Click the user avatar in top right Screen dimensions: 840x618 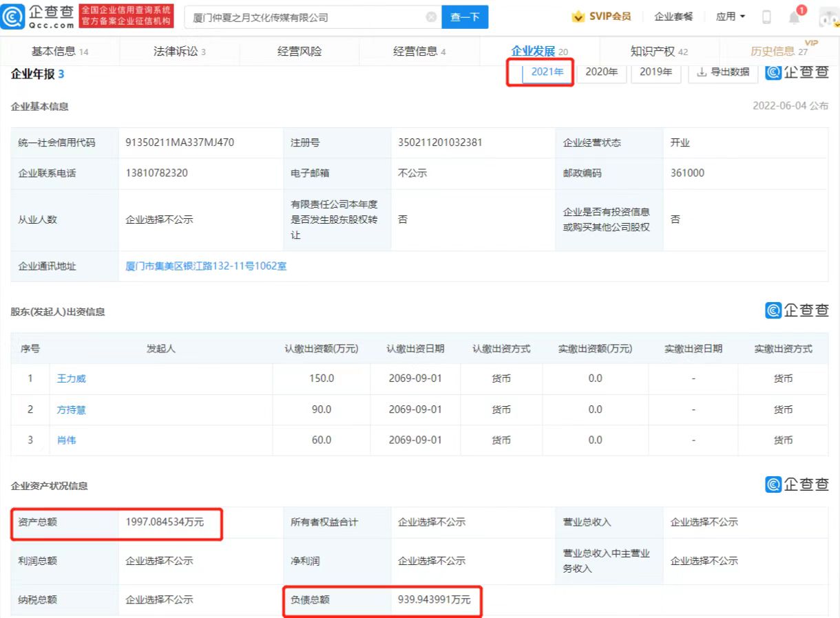coord(828,19)
